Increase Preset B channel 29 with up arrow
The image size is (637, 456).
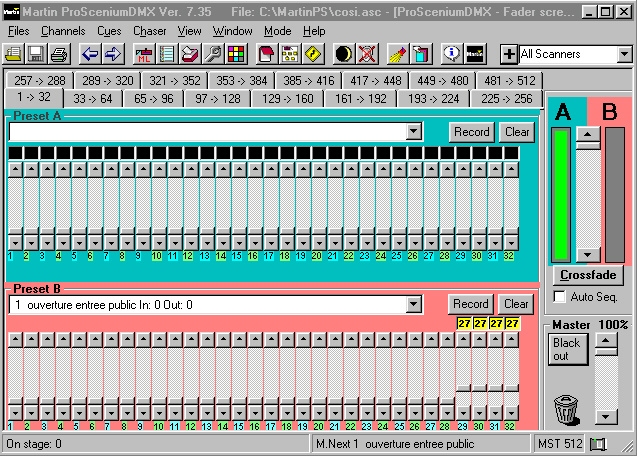pyautogui.click(x=463, y=340)
